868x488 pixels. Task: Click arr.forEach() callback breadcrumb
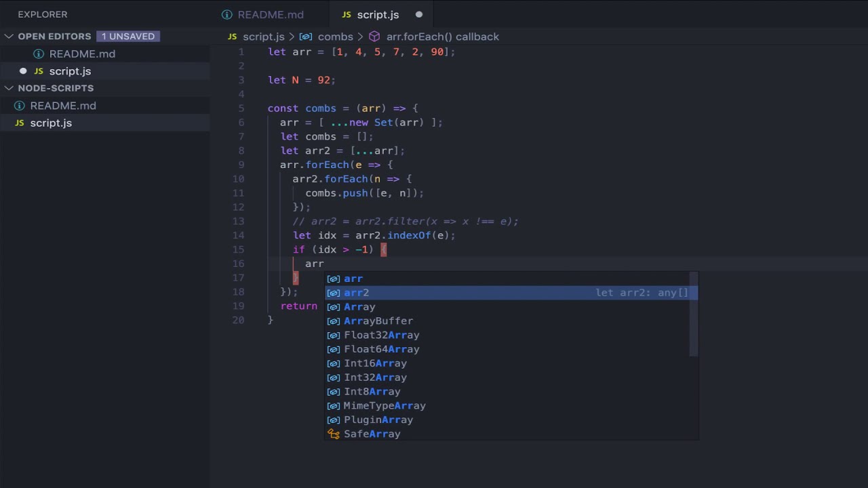(x=442, y=37)
